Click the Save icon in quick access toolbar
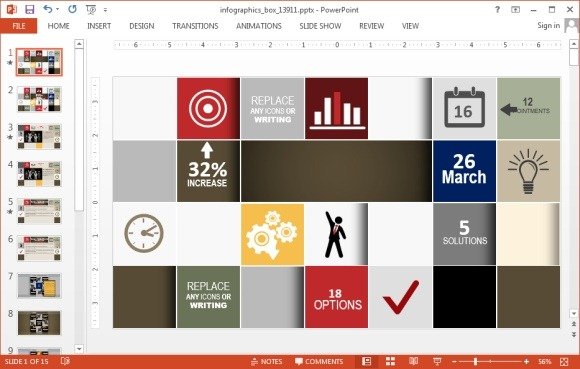The width and height of the screenshot is (580, 369). pos(29,10)
